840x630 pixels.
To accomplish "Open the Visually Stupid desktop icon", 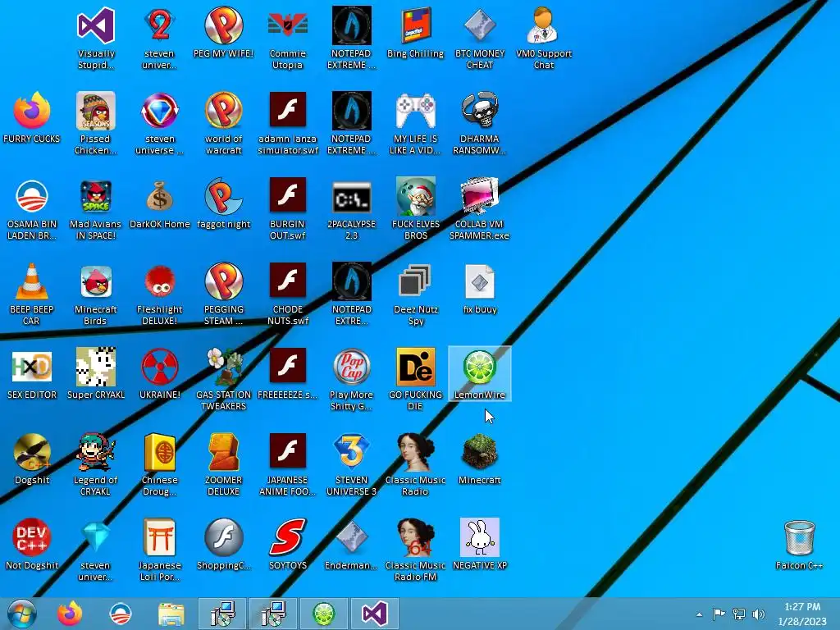I will (96, 38).
